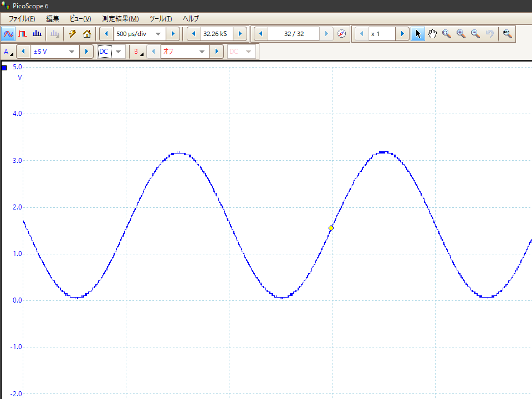Expand the channel B オフ range dropdown
Screen dimensions: 532x399
pos(202,52)
